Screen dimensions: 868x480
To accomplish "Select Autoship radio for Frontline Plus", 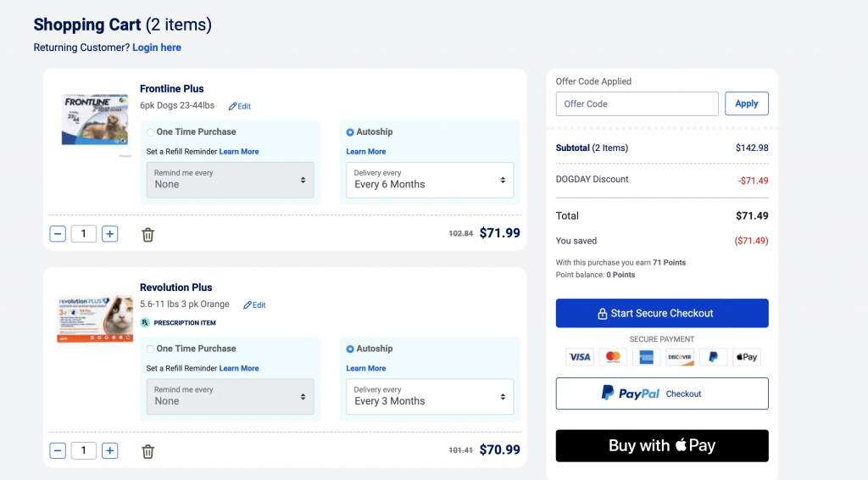I will [350, 132].
